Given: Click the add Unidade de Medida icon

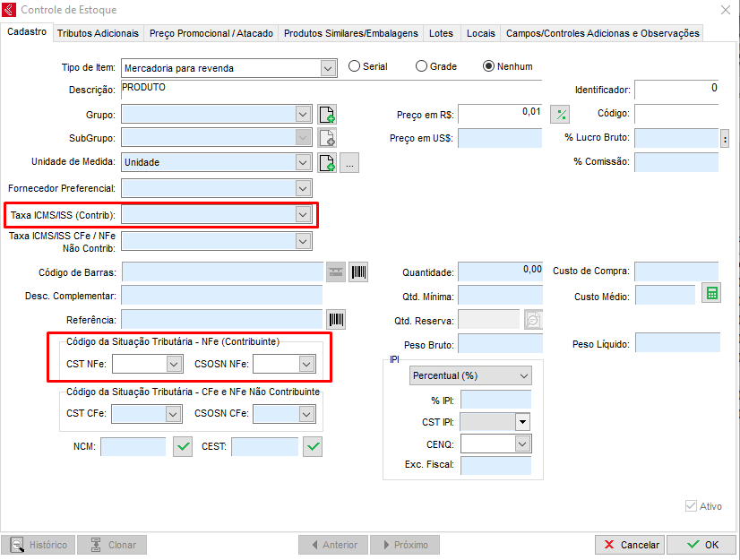Looking at the screenshot, I should 327,163.
